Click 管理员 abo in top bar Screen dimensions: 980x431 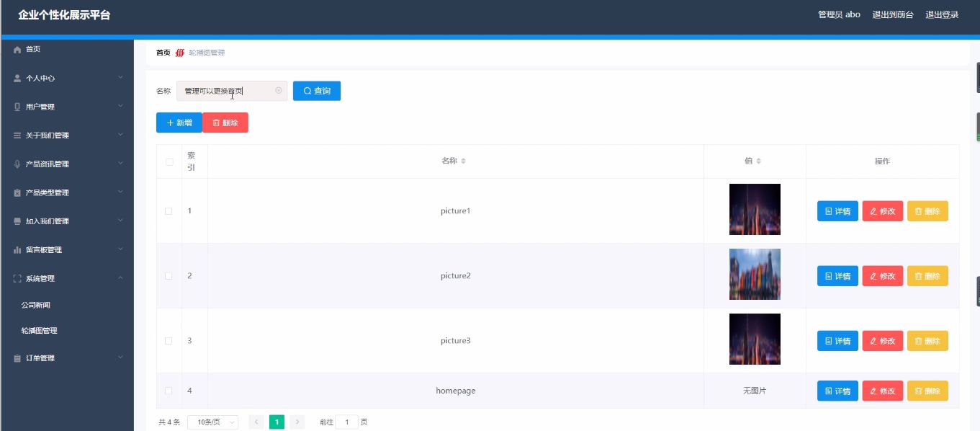click(x=840, y=14)
